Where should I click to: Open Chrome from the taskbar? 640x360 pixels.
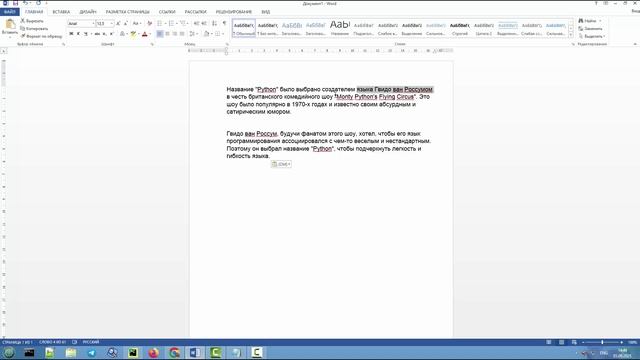point(174,353)
